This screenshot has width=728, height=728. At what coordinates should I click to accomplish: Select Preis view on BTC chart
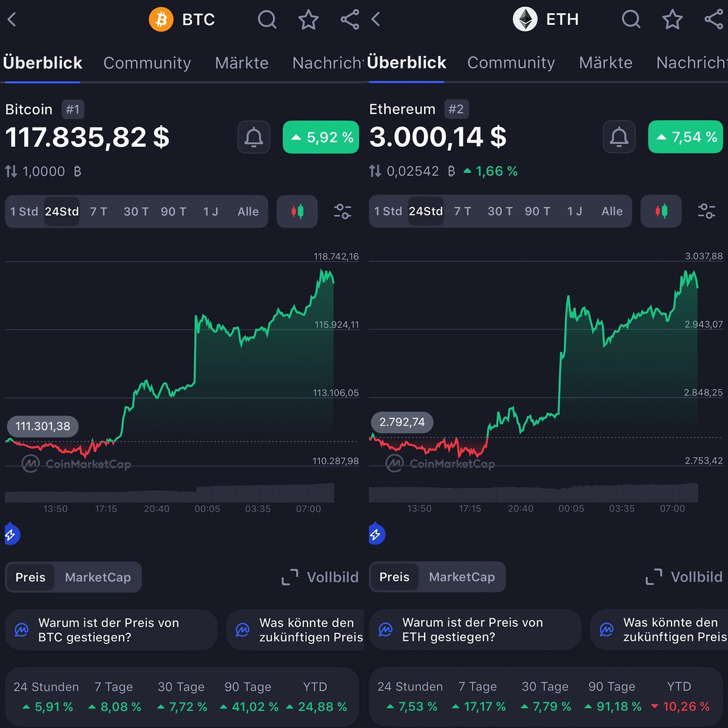pos(30,578)
